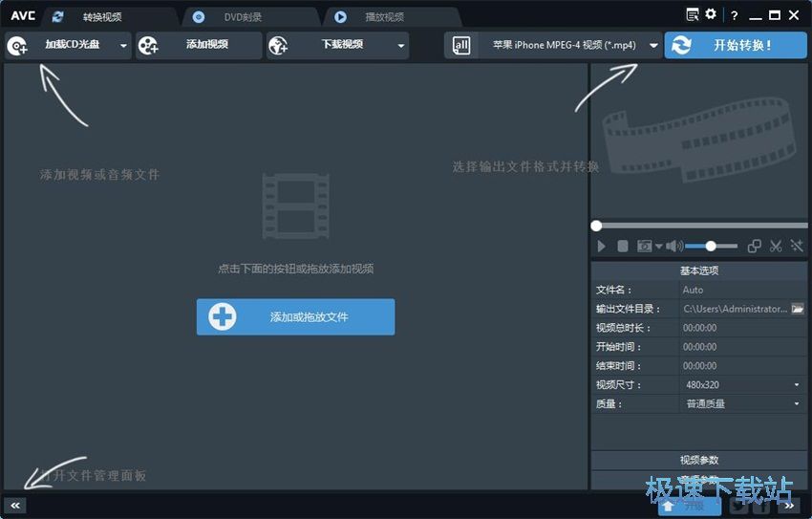The image size is (812, 519).
Task: Take a snapshot with the camera icon
Action: (x=644, y=246)
